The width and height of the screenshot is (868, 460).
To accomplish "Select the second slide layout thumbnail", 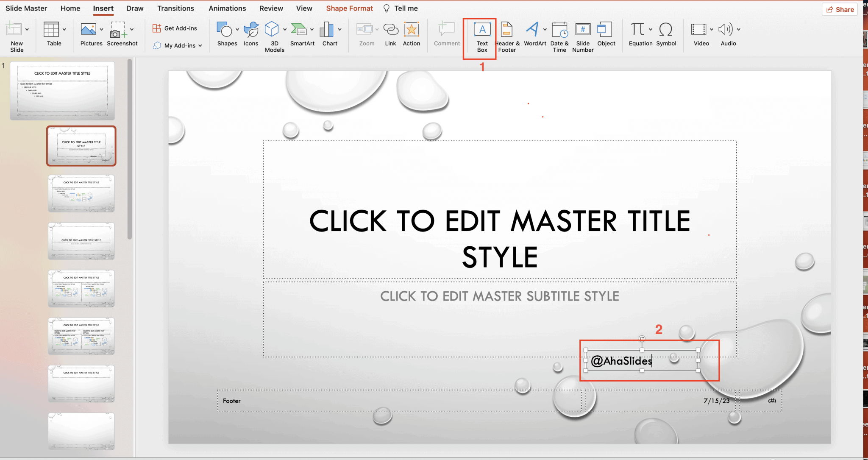I will (x=81, y=145).
